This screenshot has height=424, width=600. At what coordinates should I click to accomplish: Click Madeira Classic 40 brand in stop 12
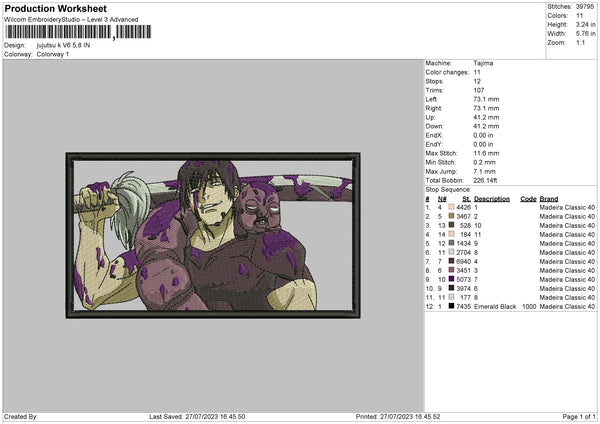567,306
